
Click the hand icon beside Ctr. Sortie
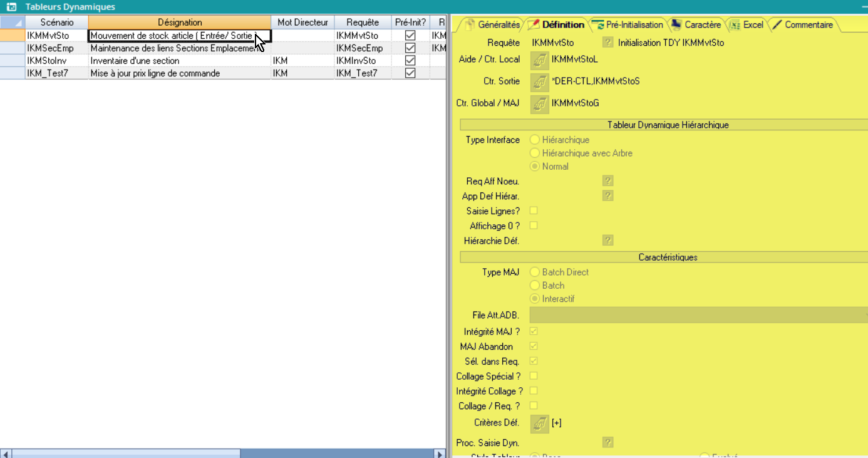pos(539,82)
